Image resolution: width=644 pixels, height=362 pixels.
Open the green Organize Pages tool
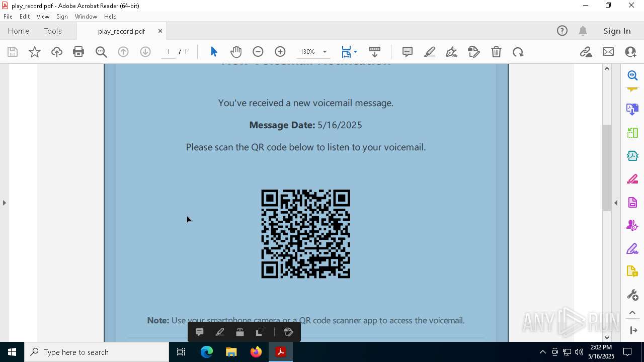coord(632,133)
